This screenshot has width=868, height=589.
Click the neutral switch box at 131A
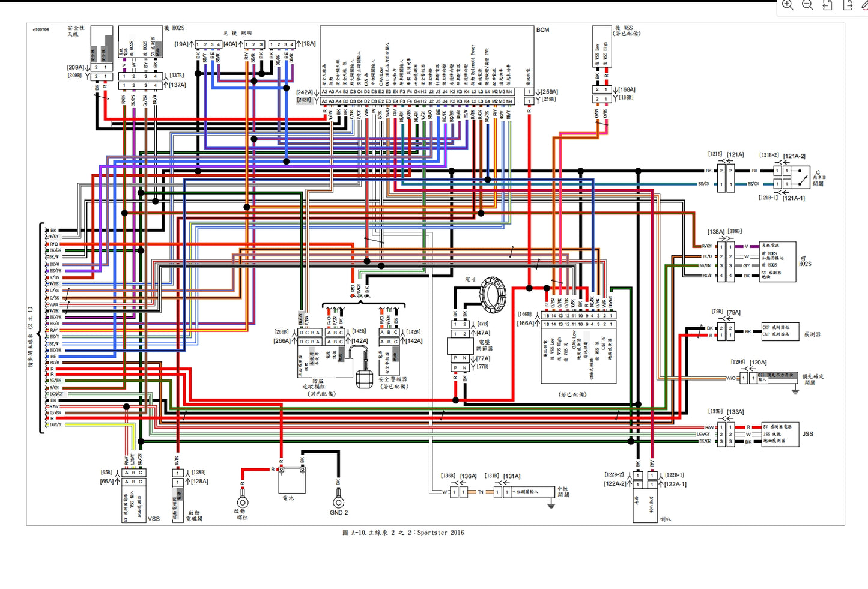(530, 492)
